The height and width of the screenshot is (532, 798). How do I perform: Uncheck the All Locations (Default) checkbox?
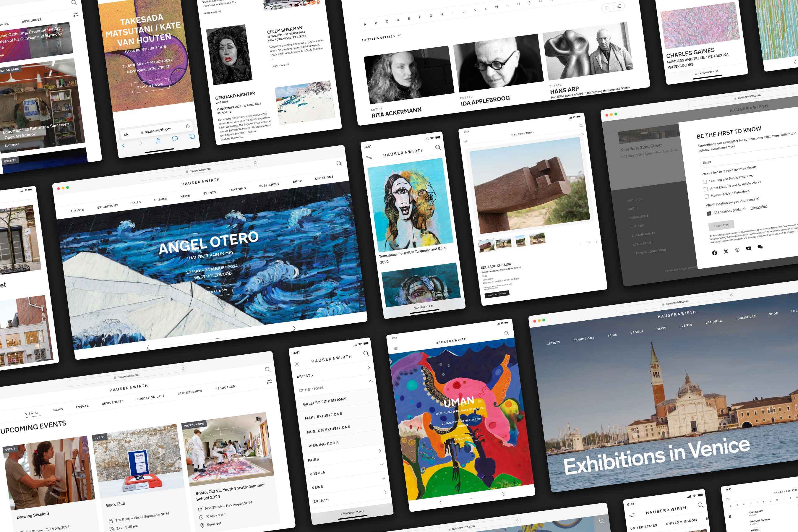pos(709,213)
